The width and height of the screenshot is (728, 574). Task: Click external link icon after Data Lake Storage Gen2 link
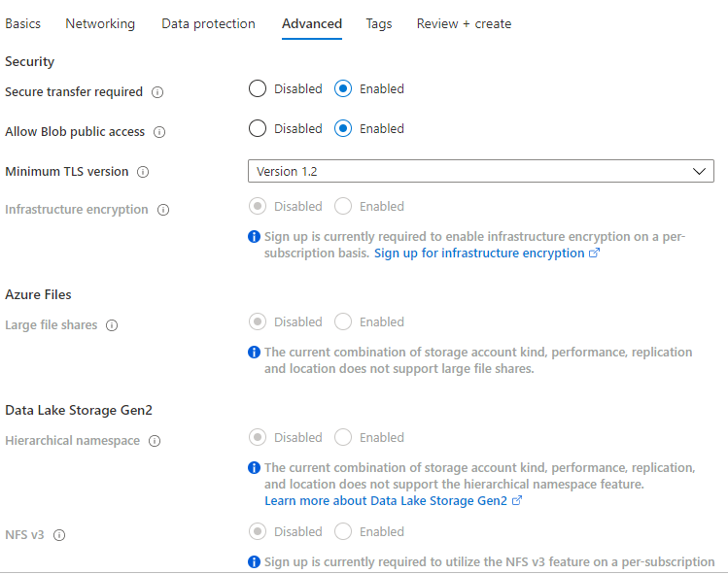[517, 501]
